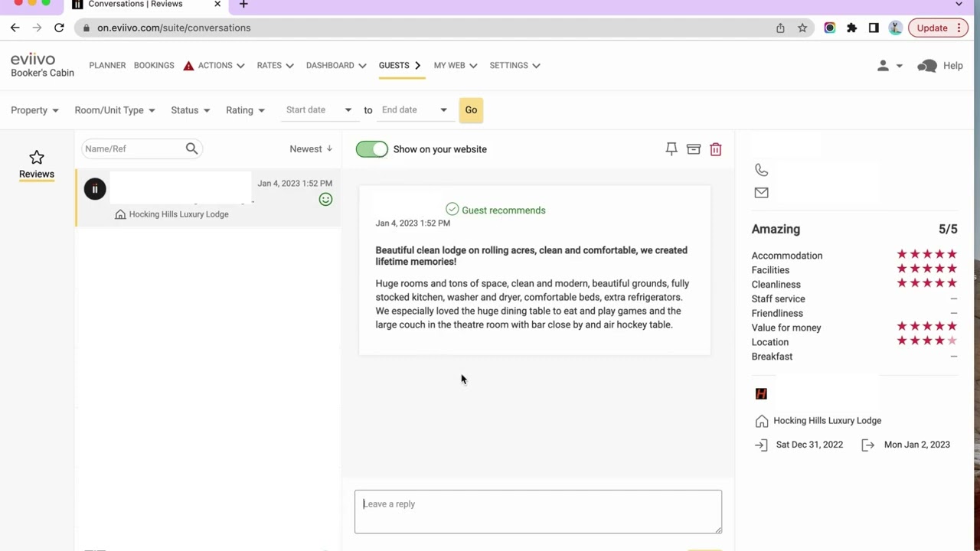The height and width of the screenshot is (551, 980).
Task: Open the browser side panel icon
Action: tap(874, 28)
